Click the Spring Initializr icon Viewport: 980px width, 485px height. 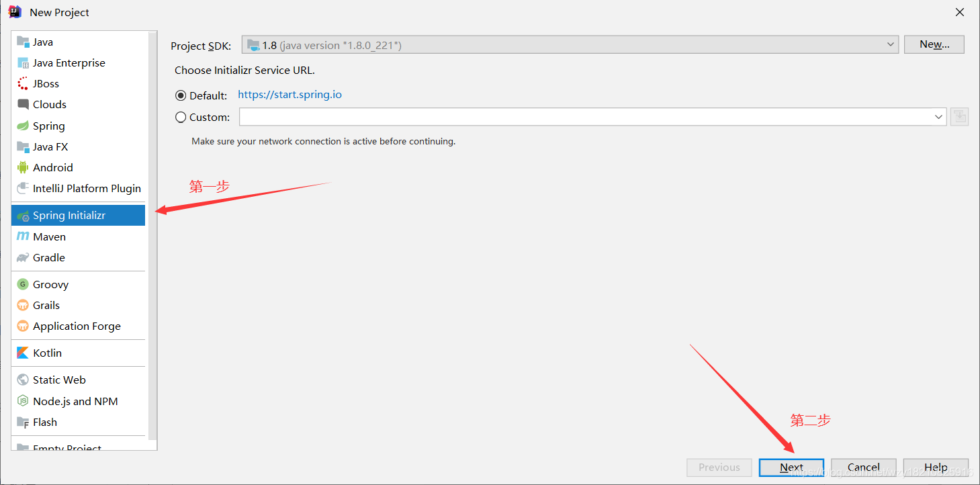point(23,216)
